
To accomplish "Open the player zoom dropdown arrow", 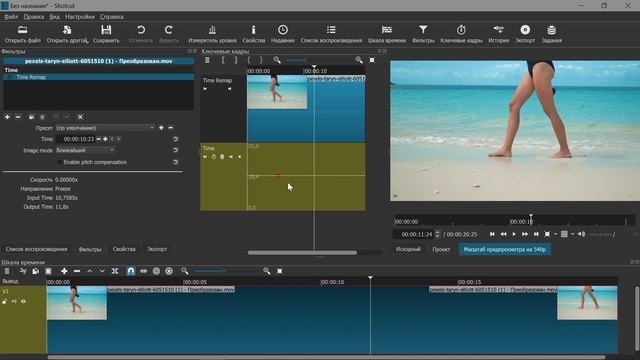I will click(x=556, y=234).
